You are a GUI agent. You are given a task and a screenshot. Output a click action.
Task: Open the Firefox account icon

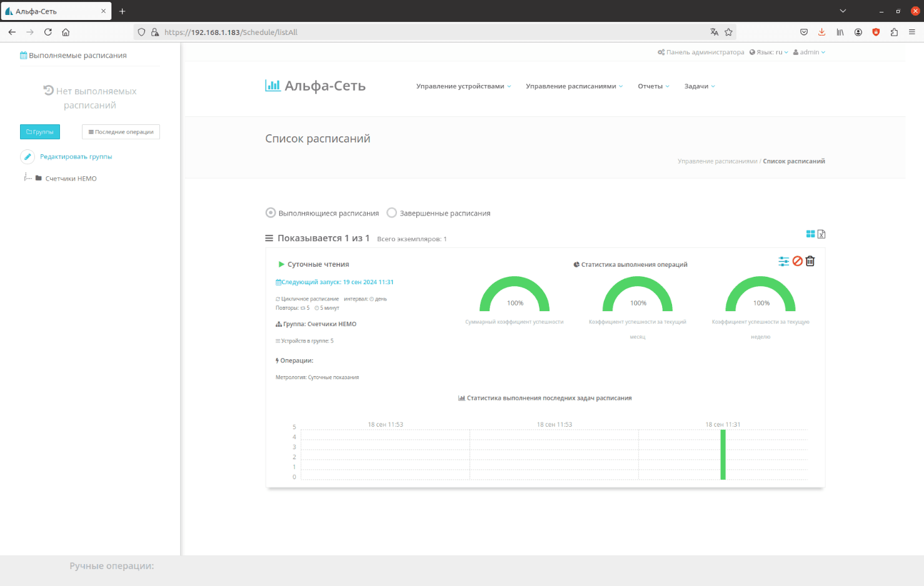858,32
